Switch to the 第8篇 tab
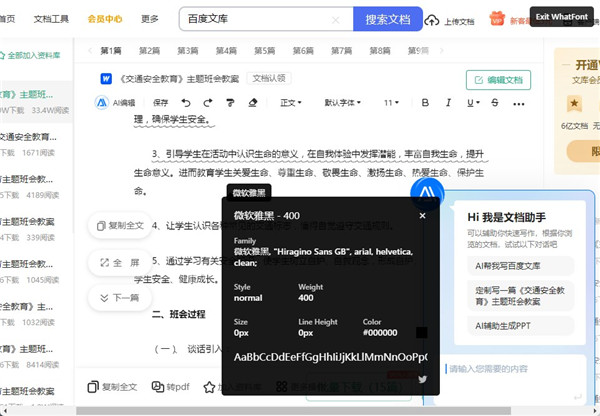This screenshot has height=416, width=600. click(x=380, y=51)
